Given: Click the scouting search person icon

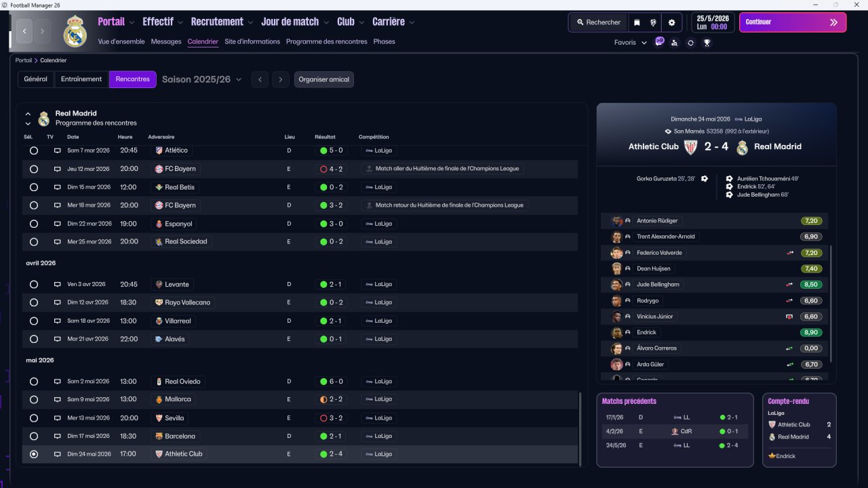Looking at the screenshot, I should pyautogui.click(x=674, y=43).
